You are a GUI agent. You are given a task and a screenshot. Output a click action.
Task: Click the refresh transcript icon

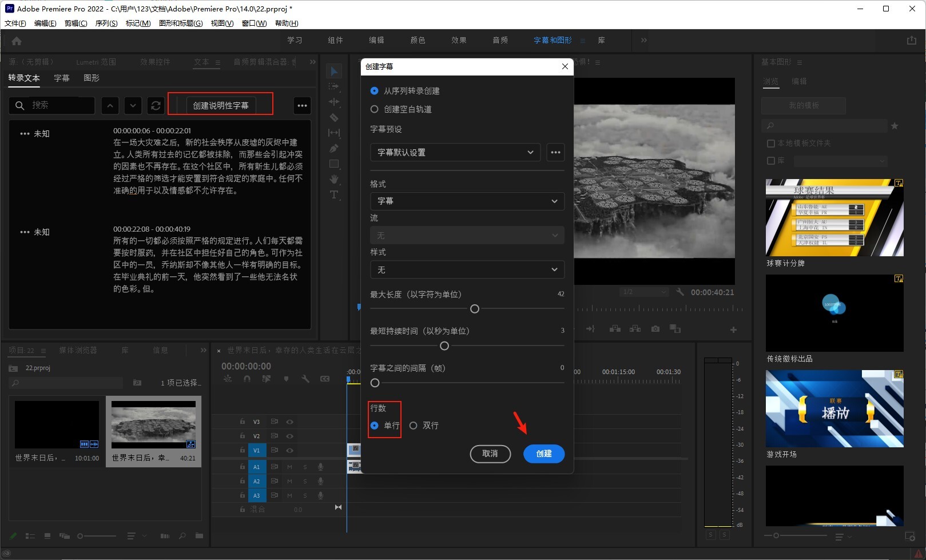[156, 105]
